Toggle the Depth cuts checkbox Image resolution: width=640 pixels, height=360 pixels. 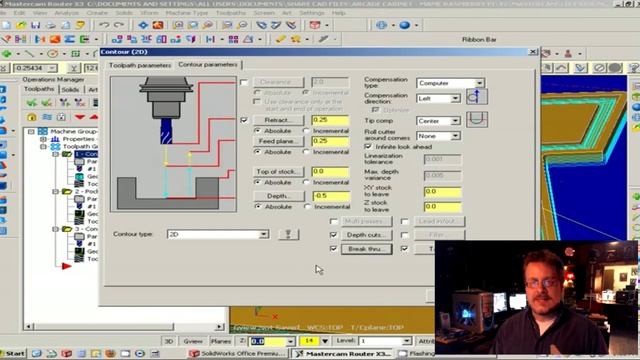coord(333,235)
